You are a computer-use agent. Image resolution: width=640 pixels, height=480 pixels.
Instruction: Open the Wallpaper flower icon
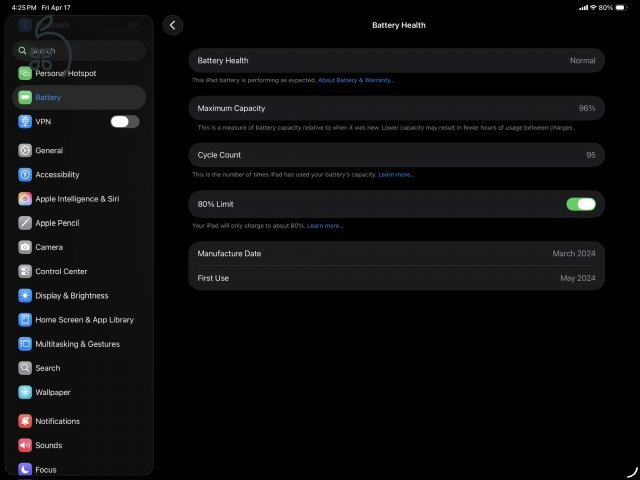25,392
